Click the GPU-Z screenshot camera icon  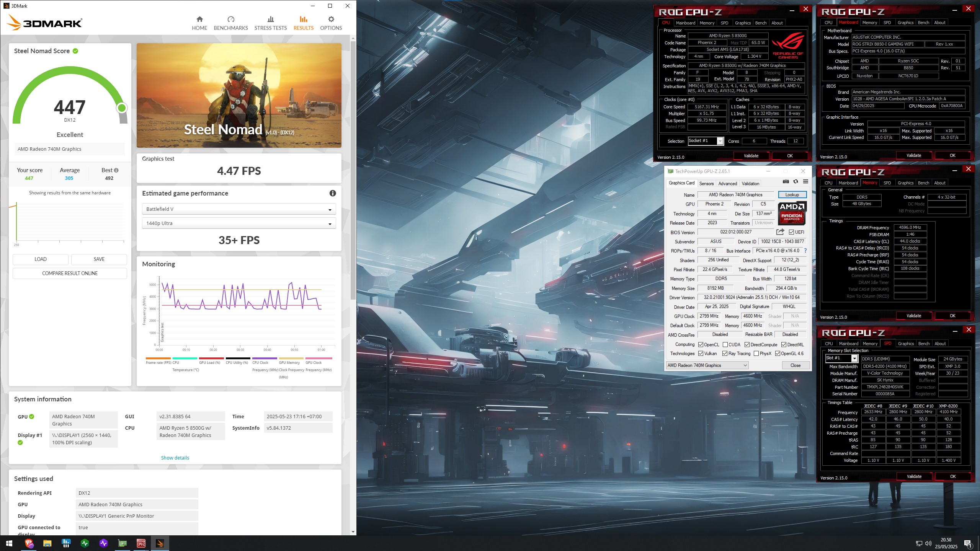coord(786,182)
